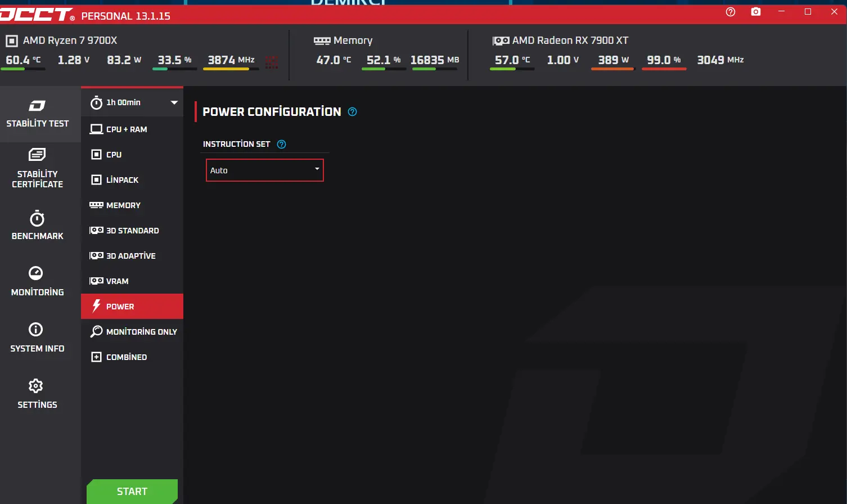The height and width of the screenshot is (504, 847).
Task: Close the OCCT window
Action: 834,12
